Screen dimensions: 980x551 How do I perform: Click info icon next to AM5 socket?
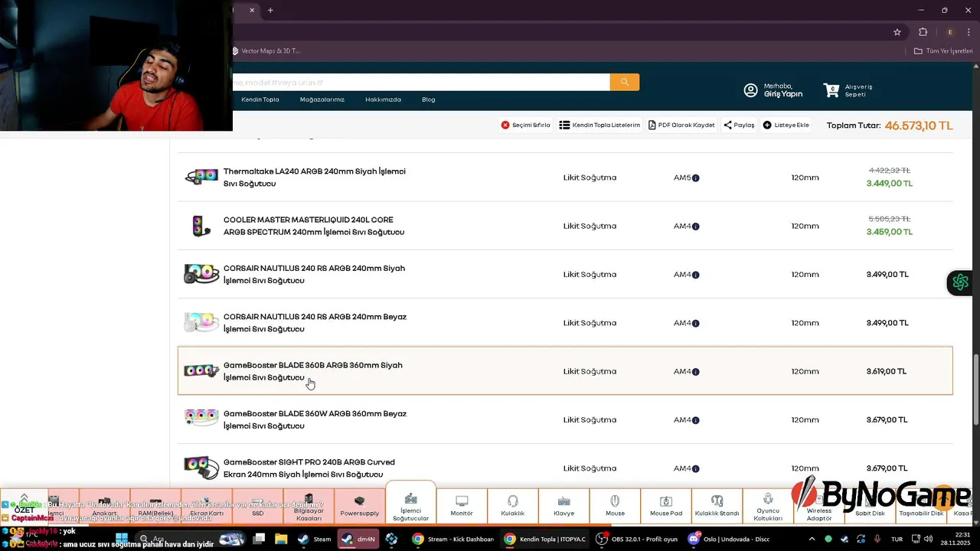click(x=695, y=178)
